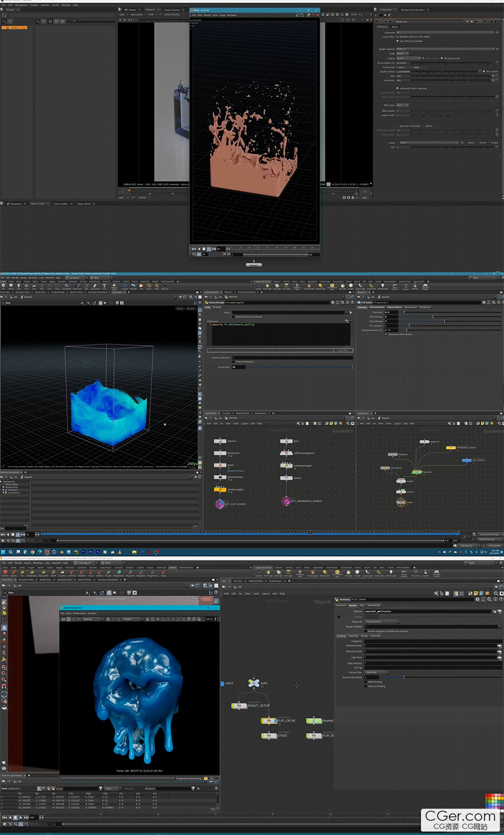Select the blast1 node
504x835 pixels.
coord(220,465)
